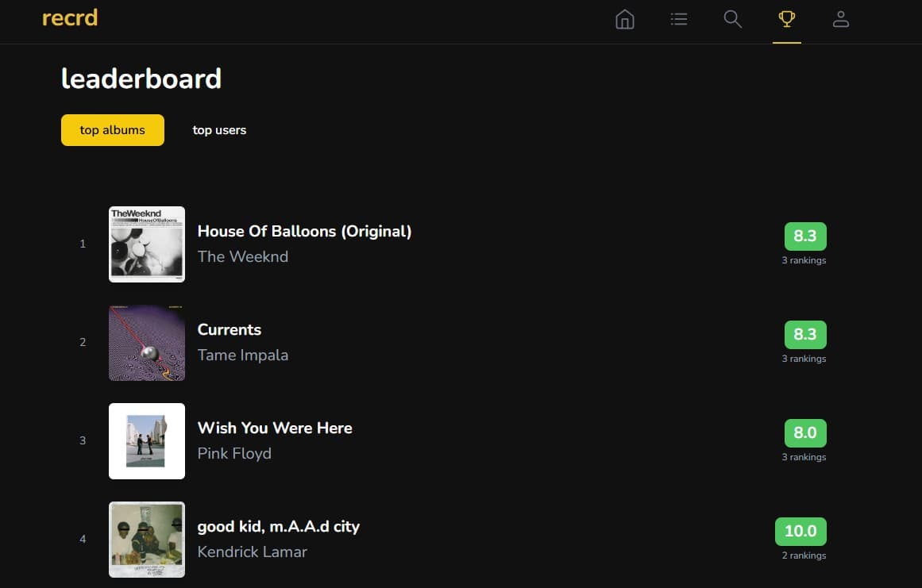This screenshot has height=588, width=922.
Task: Open the Wish You Were Here title
Action: point(275,429)
